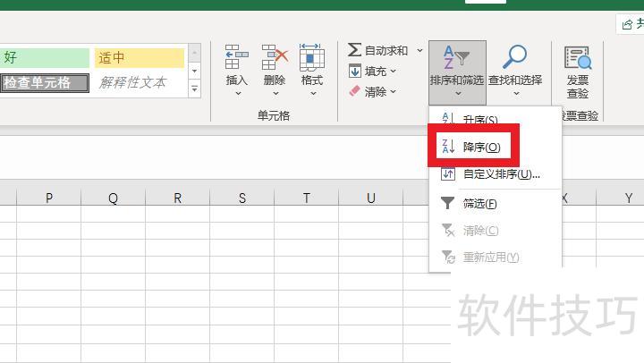Screen dimensions: 644x363
Task: Open the Fill (填充) dropdown arrow
Action: [x=393, y=72]
